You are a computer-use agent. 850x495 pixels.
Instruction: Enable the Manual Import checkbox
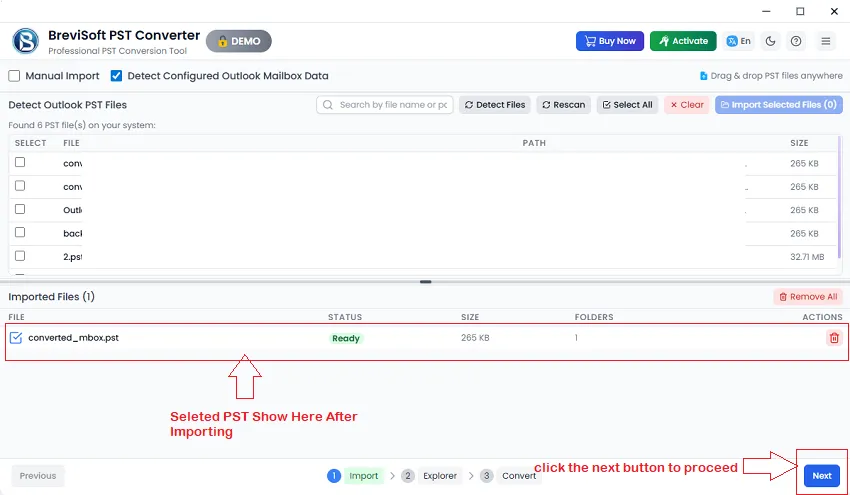pos(14,76)
